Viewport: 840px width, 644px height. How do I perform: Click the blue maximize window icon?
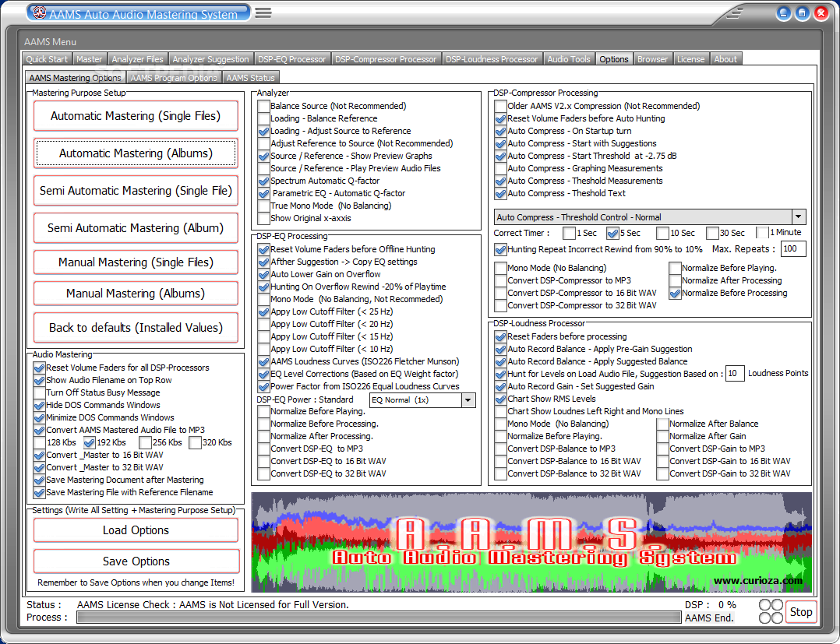(x=802, y=12)
